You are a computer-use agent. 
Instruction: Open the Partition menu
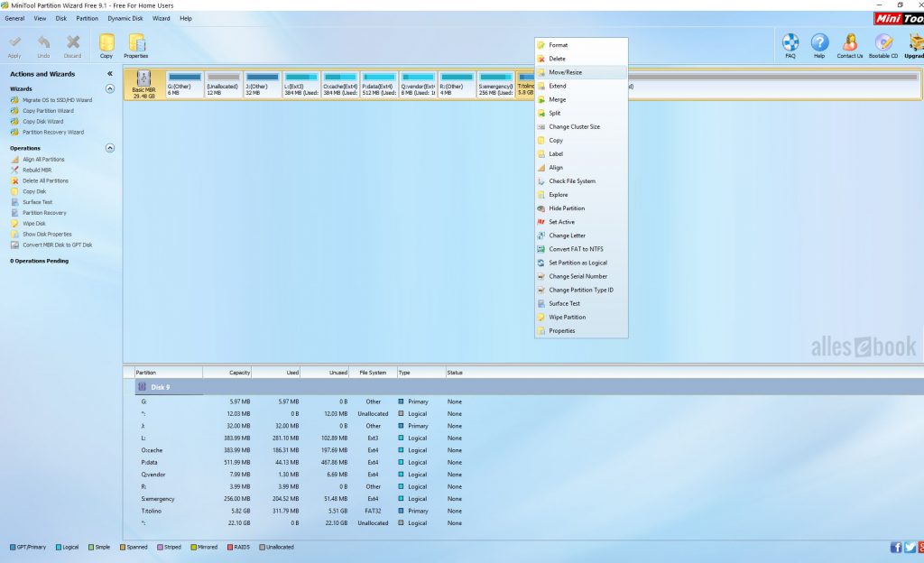click(88, 18)
